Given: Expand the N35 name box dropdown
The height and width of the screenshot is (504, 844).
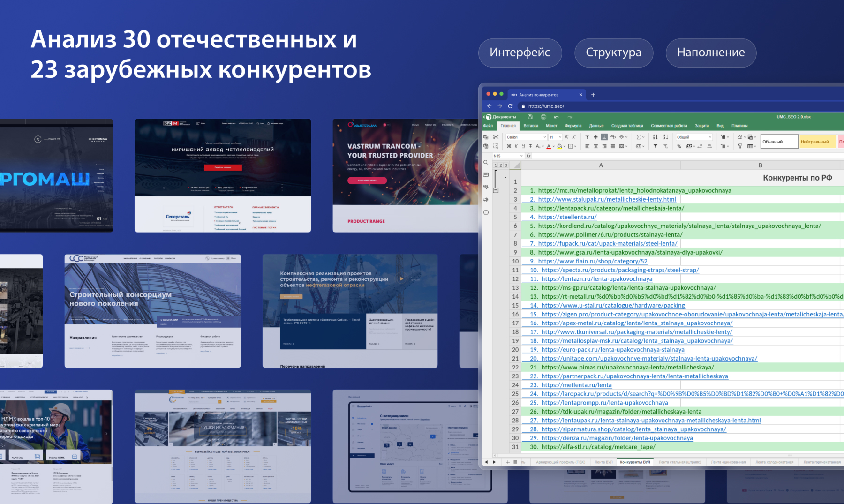Looking at the screenshot, I should (520, 156).
